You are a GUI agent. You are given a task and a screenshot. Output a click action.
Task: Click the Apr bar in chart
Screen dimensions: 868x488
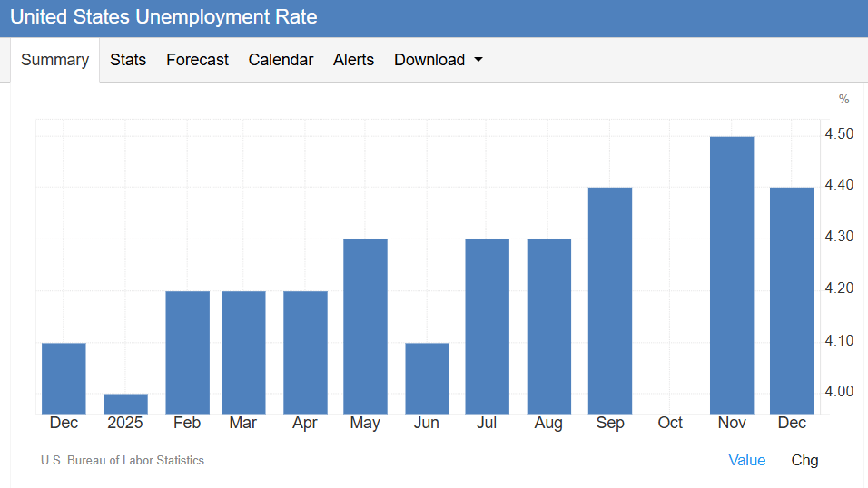pyautogui.click(x=306, y=353)
